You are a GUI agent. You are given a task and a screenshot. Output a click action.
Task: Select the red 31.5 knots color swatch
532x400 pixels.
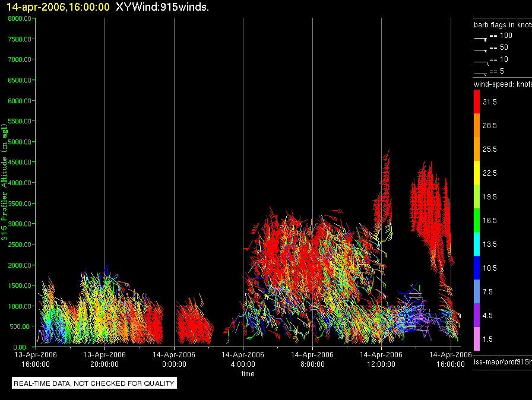point(477,101)
